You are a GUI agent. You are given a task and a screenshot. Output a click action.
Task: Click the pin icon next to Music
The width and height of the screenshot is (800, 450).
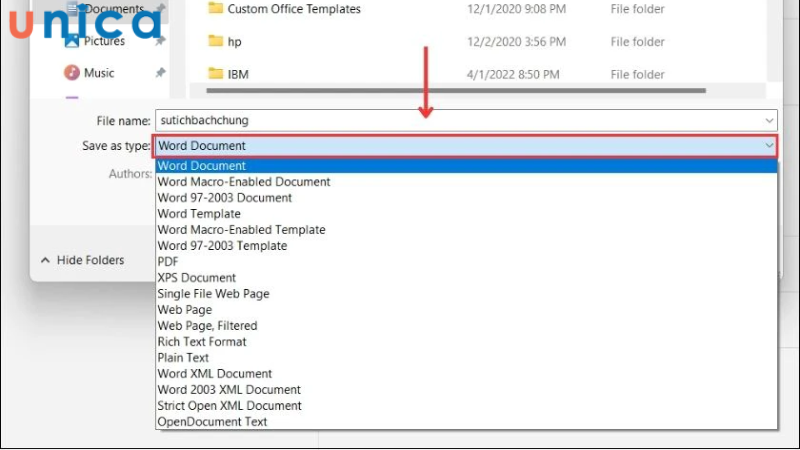tap(160, 73)
